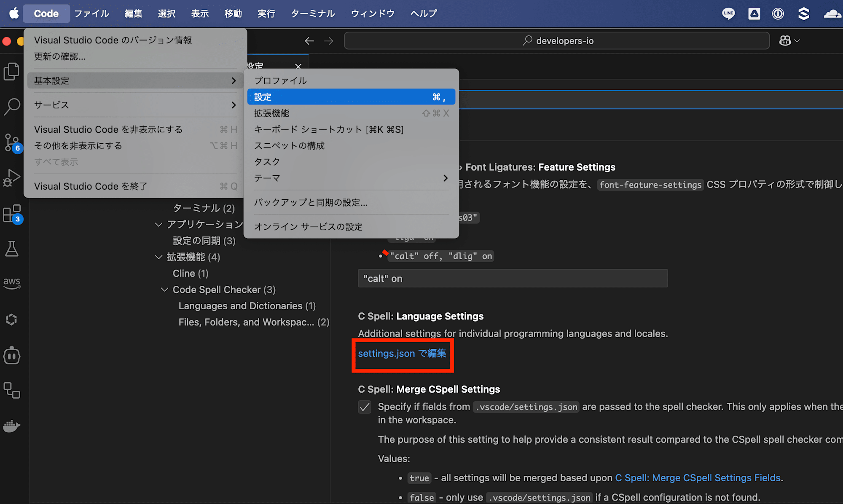This screenshot has height=504, width=843.
Task: Open the ファイル menu
Action: [x=92, y=13]
